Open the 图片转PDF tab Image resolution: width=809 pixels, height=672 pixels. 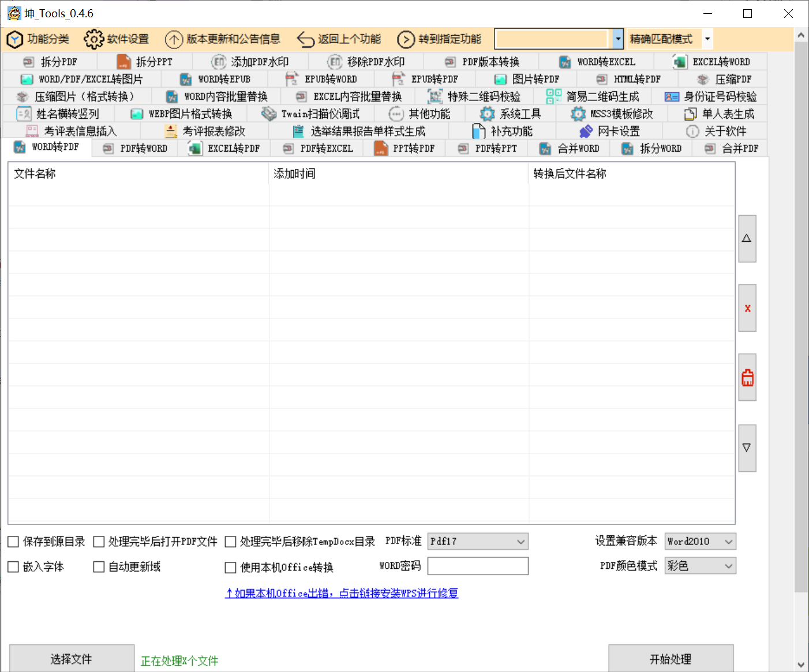[527, 79]
